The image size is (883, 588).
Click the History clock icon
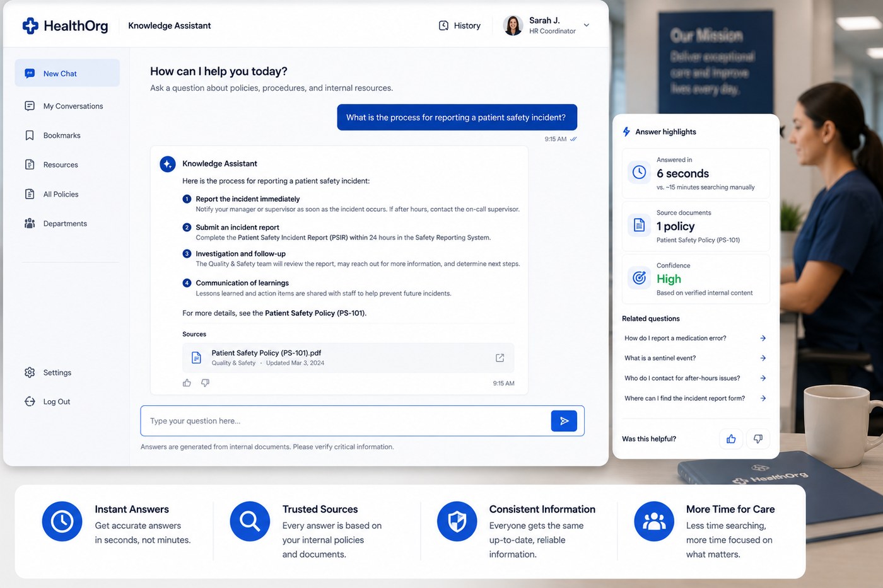click(443, 25)
